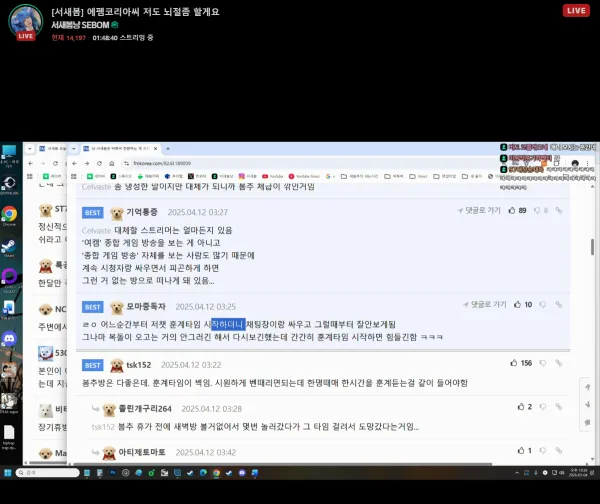Dislike the 기억통증 comment
Screen dimensions: 600x504
click(541, 210)
